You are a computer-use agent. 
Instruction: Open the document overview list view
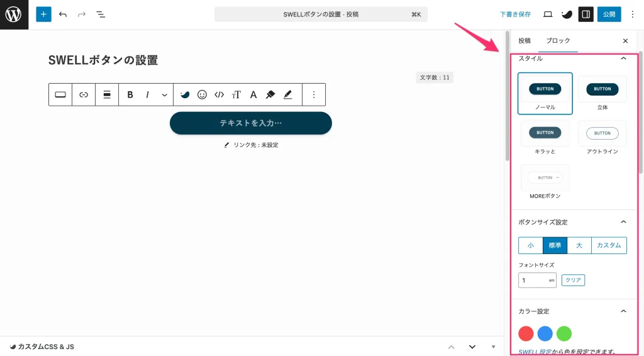click(x=101, y=14)
